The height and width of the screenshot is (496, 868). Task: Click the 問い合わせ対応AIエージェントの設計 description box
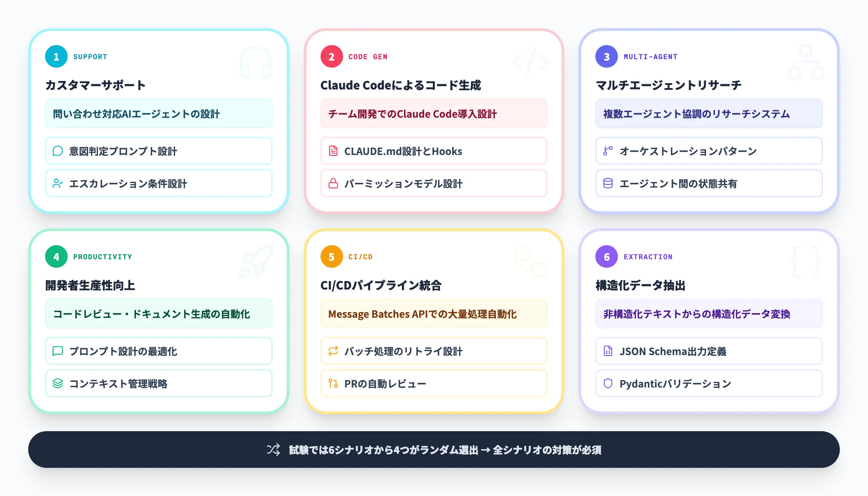(159, 114)
